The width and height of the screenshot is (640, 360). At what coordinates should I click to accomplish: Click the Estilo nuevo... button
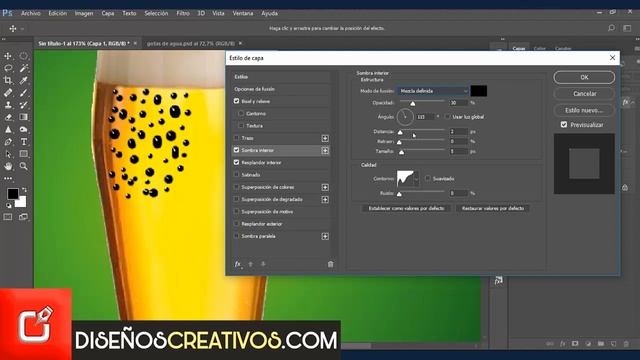[x=584, y=110]
